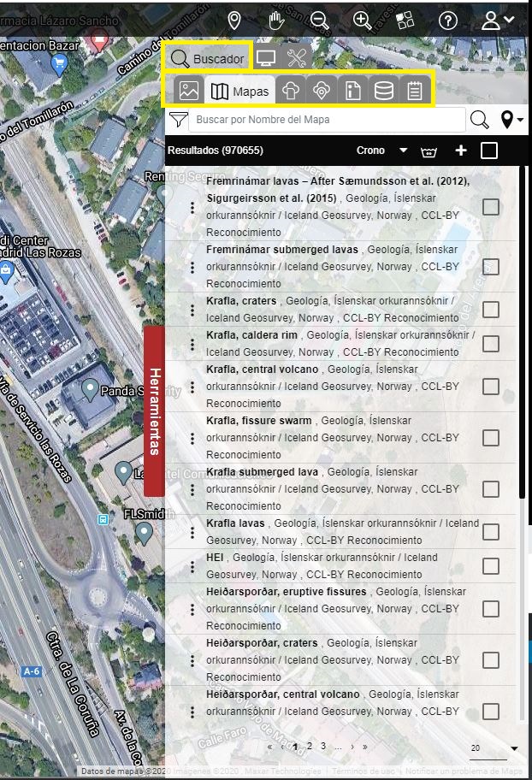This screenshot has width=532, height=780.
Task: Go to results page 3
Action: [323, 746]
